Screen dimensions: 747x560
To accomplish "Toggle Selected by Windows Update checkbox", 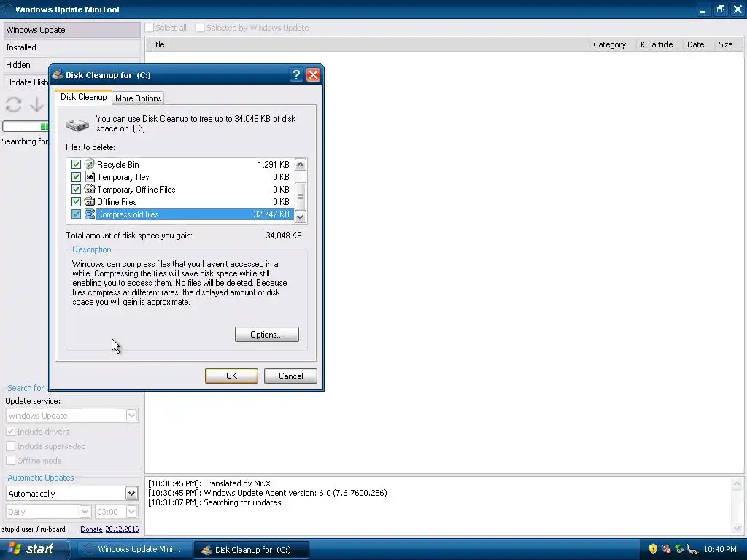I will click(200, 28).
